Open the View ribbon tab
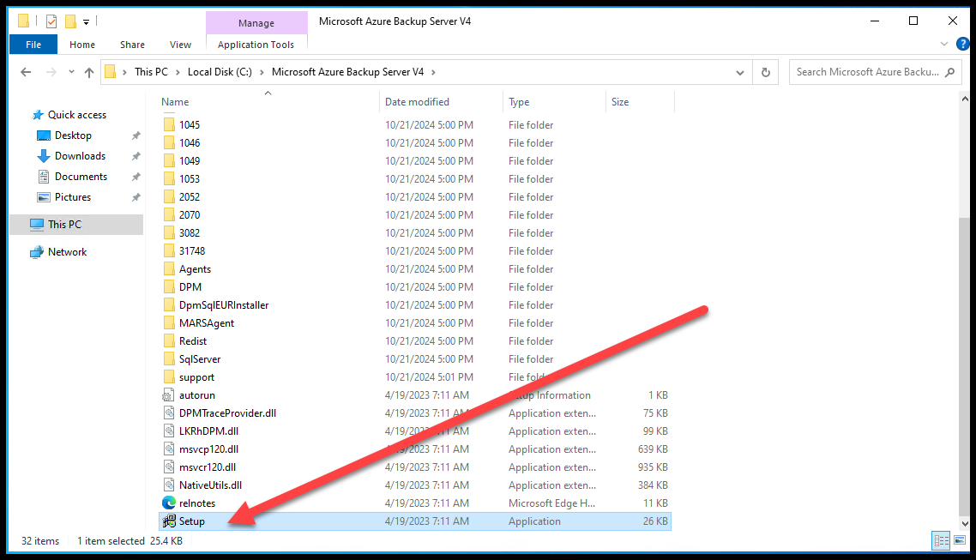Image resolution: width=976 pixels, height=560 pixels. [180, 45]
